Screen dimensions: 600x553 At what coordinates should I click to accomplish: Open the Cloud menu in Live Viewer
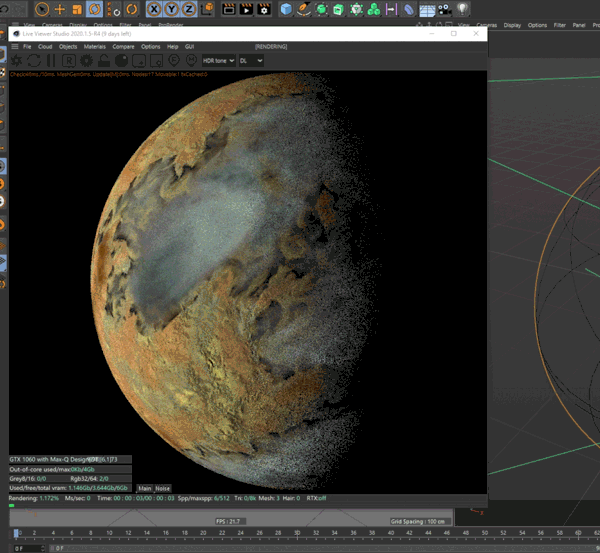[45, 46]
